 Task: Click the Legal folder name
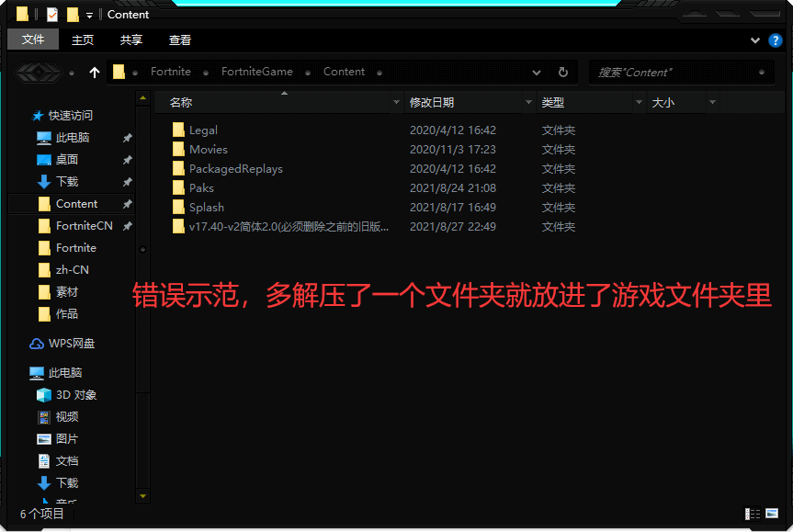pyautogui.click(x=203, y=130)
